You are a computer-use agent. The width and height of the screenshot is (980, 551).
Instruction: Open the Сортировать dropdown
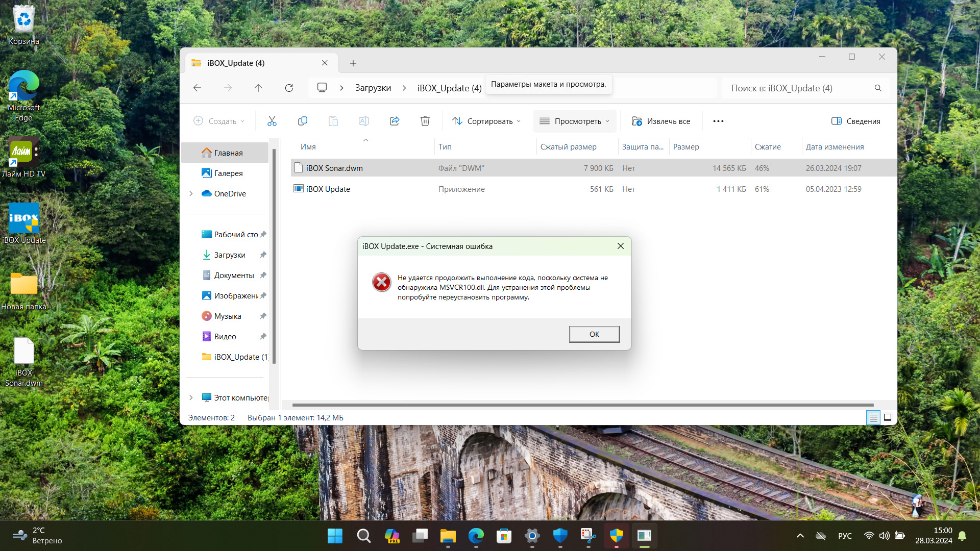tap(486, 121)
